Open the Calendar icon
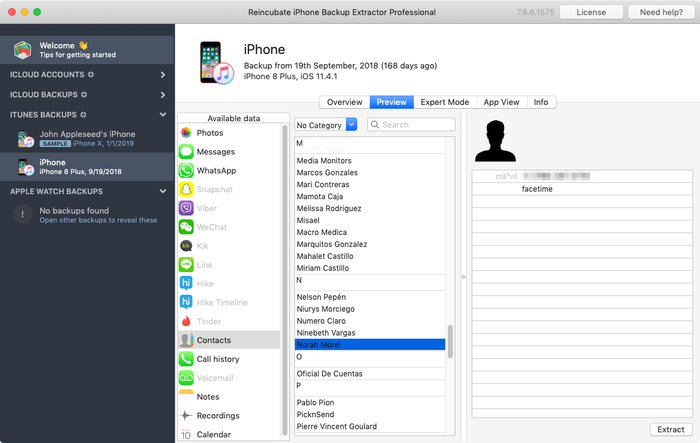The height and width of the screenshot is (443, 700). [186, 434]
